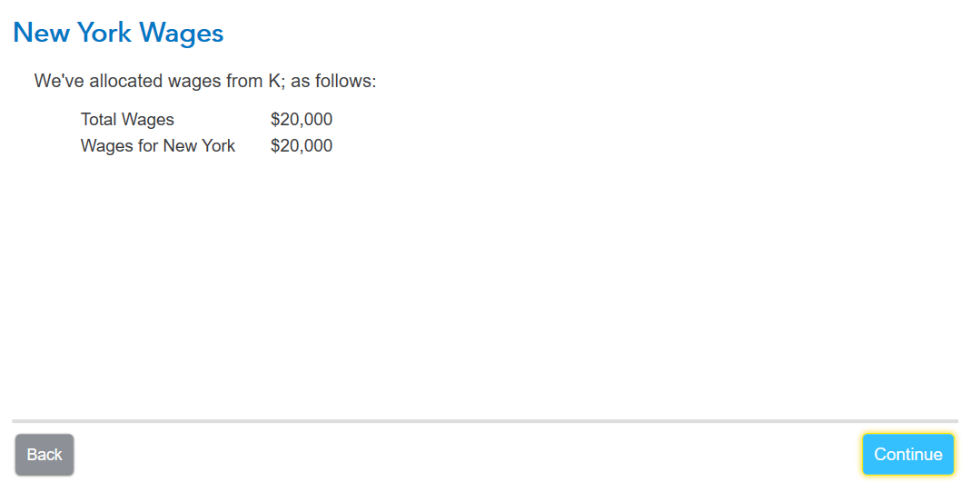The image size is (980, 482).
Task: Click the "We've allocated wages" sentence
Action: coord(205,82)
